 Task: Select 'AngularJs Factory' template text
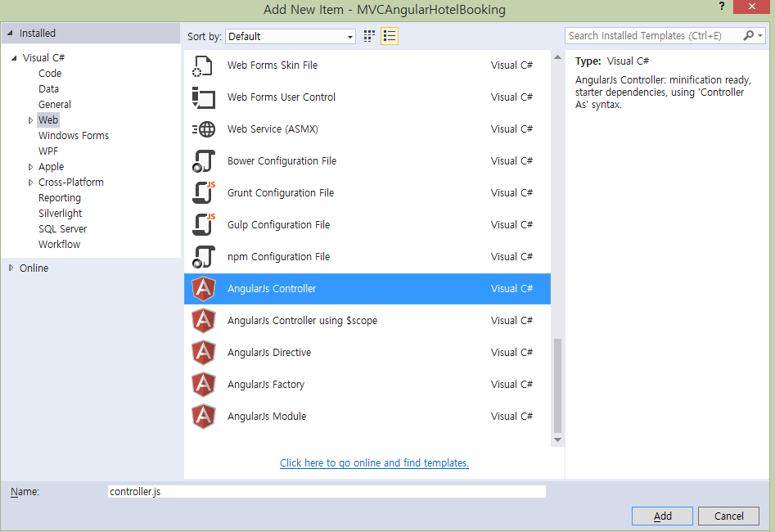(x=266, y=385)
